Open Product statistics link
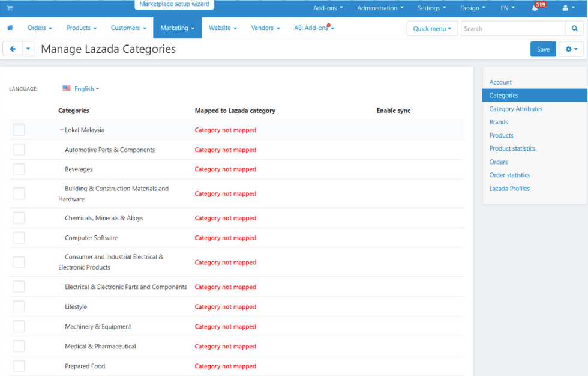This screenshot has width=588, height=376. [x=512, y=148]
